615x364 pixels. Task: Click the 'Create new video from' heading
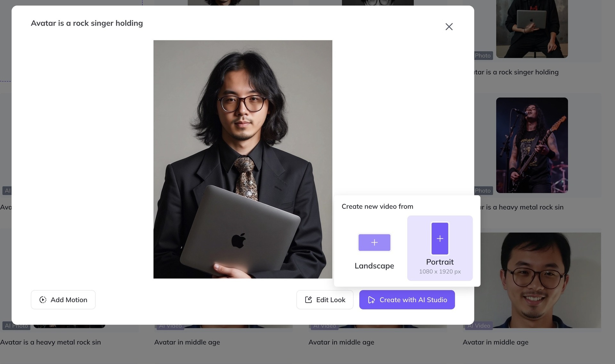[x=377, y=206]
